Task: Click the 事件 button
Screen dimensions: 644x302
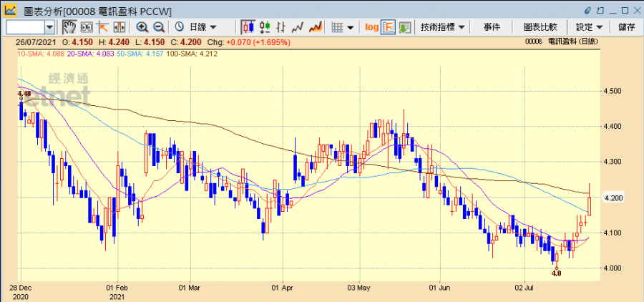Action: [492, 26]
